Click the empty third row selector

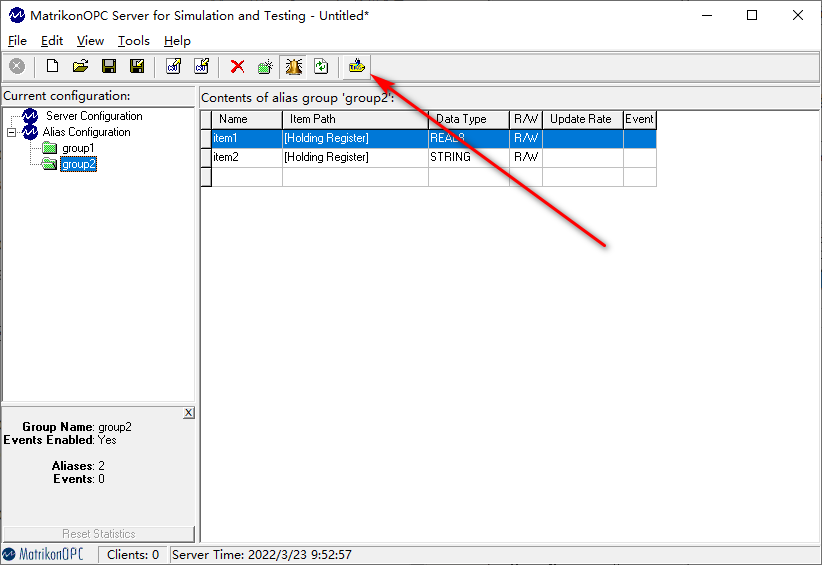[x=206, y=177]
